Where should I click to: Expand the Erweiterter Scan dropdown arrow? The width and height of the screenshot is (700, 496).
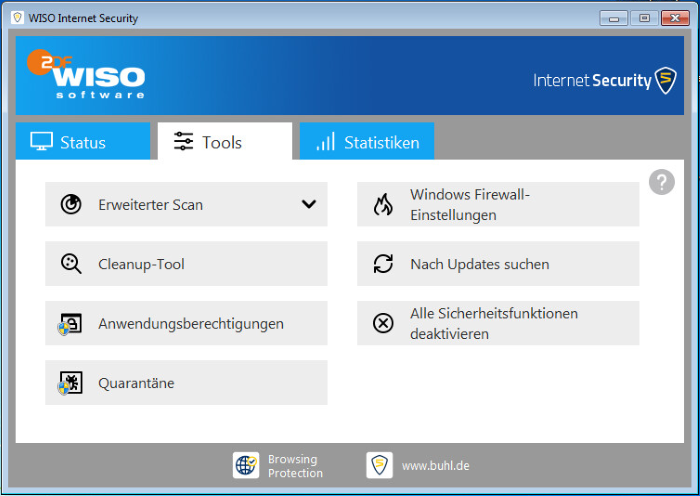pos(308,204)
